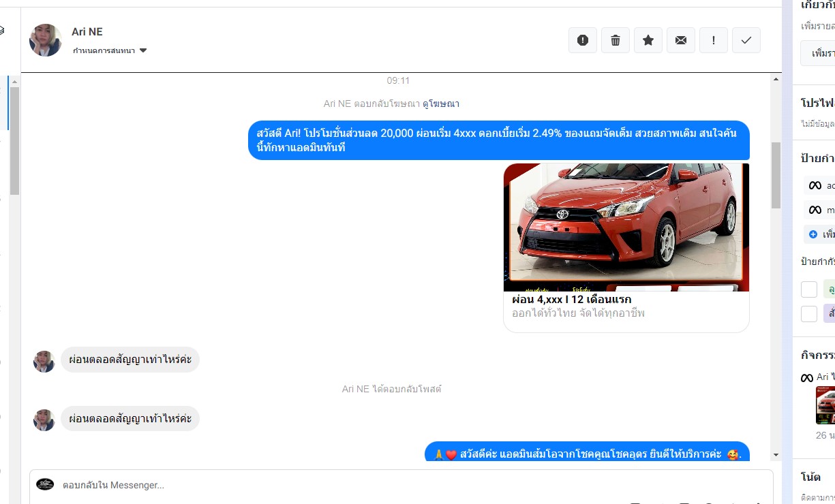Flag conversation with plain exclamation mark icon
Screen dimensions: 835x504
pyautogui.click(x=714, y=40)
